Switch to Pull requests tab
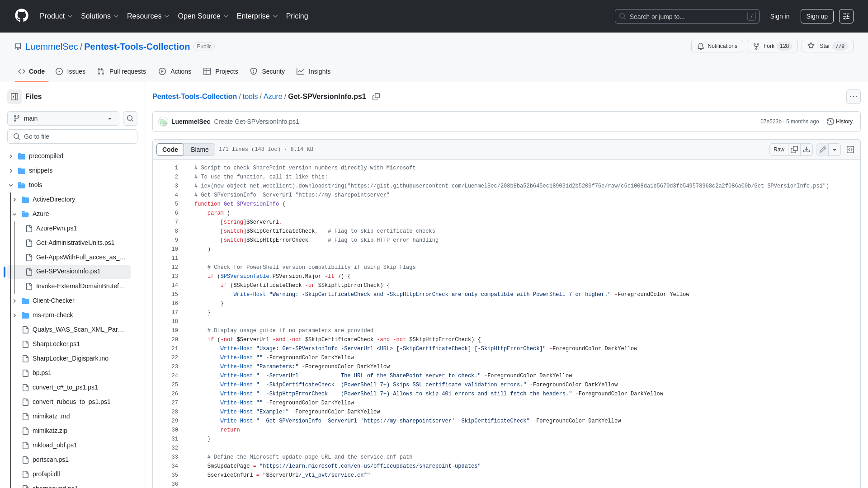 [x=122, y=71]
